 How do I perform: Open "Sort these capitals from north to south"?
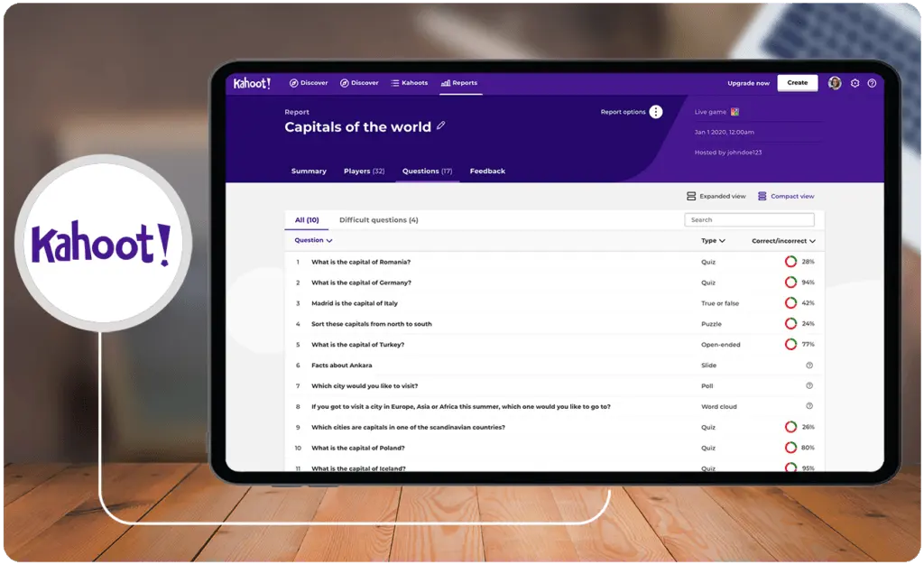(x=371, y=324)
